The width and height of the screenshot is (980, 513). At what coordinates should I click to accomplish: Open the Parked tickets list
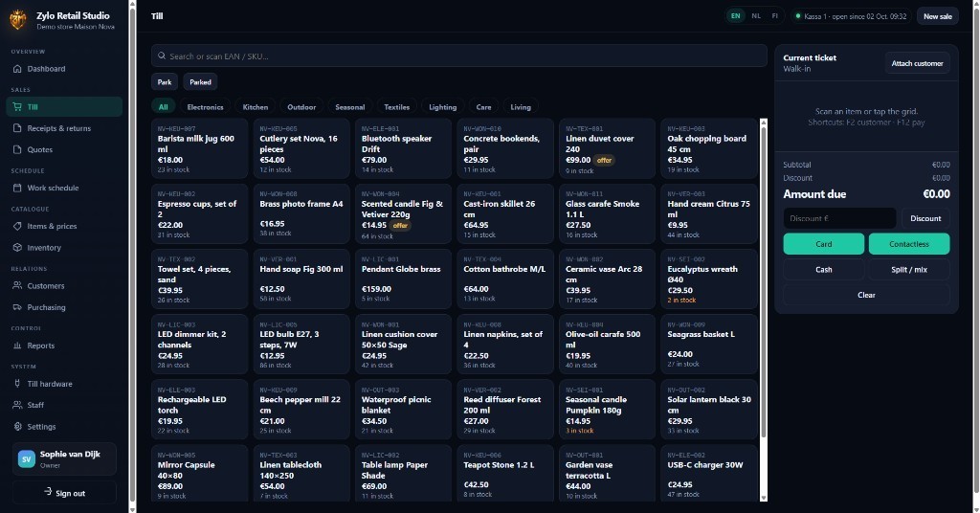coord(201,82)
